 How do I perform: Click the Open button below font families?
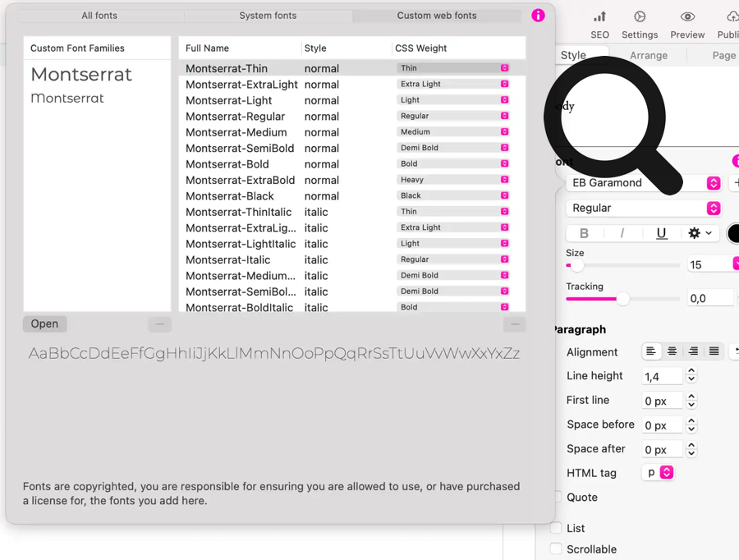tap(44, 324)
